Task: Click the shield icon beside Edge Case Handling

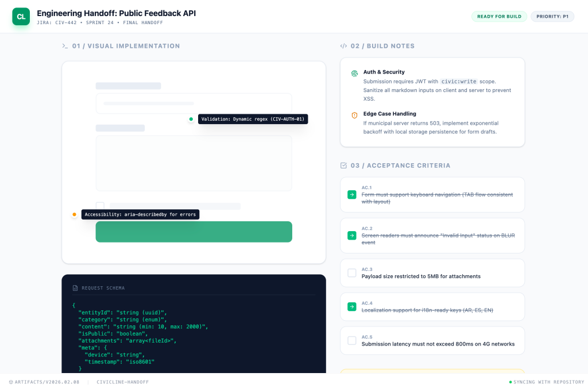Action: [354, 115]
